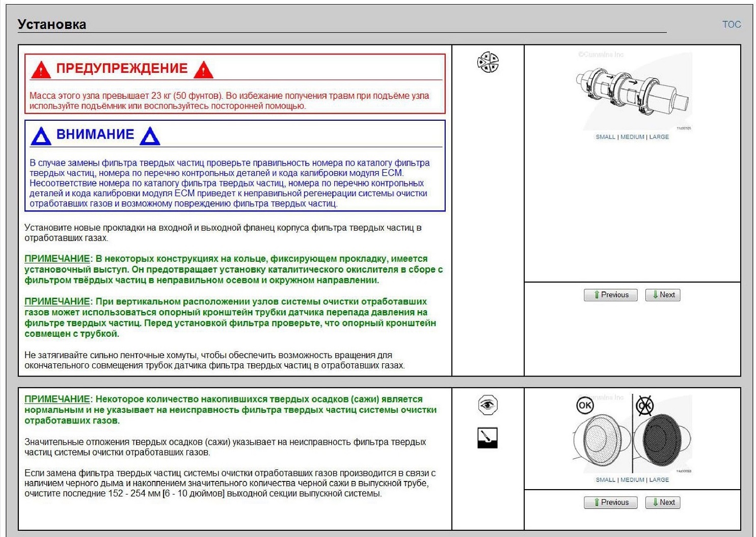Click the blue caution triangle left of ВНИМАНИЕ
Viewport: 756px width, 537px height.
tap(41, 136)
